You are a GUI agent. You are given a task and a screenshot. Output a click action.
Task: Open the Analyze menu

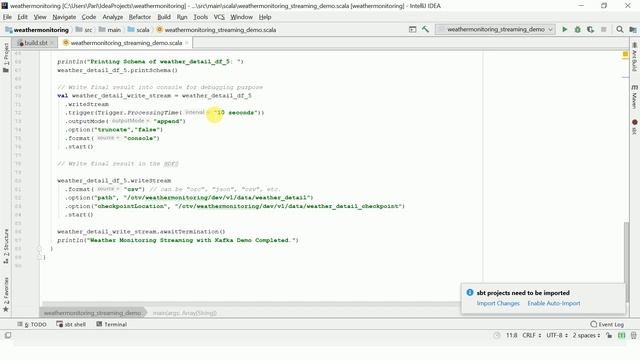(112, 17)
